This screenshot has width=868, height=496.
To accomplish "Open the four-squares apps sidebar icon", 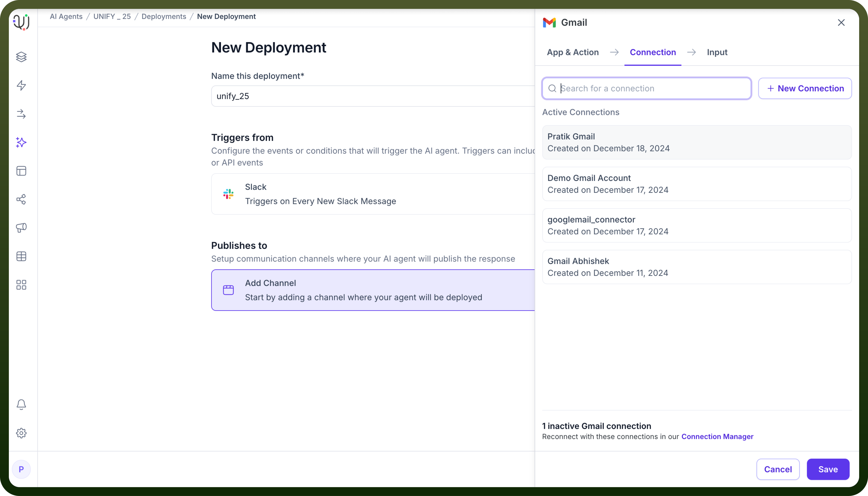I will coord(21,285).
